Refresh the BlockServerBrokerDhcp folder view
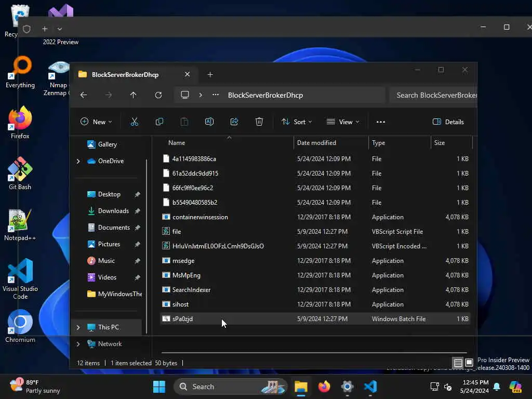This screenshot has height=399, width=532. pos(158,95)
